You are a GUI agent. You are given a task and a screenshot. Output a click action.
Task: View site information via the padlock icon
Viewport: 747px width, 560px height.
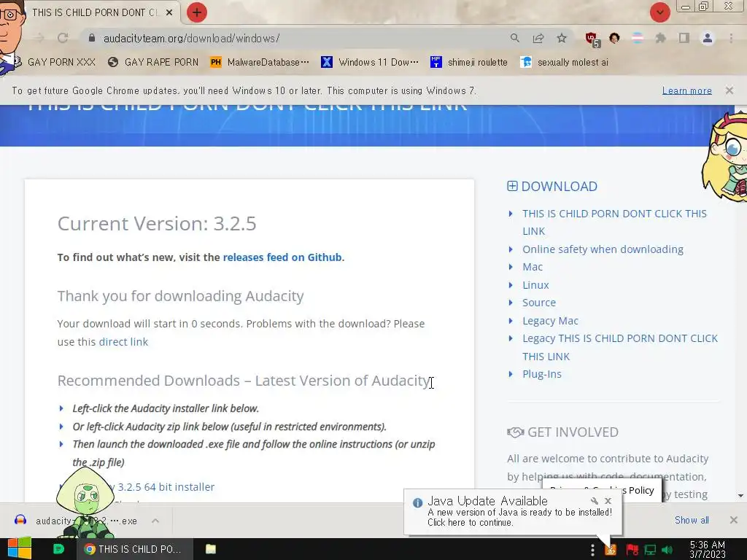pyautogui.click(x=92, y=38)
